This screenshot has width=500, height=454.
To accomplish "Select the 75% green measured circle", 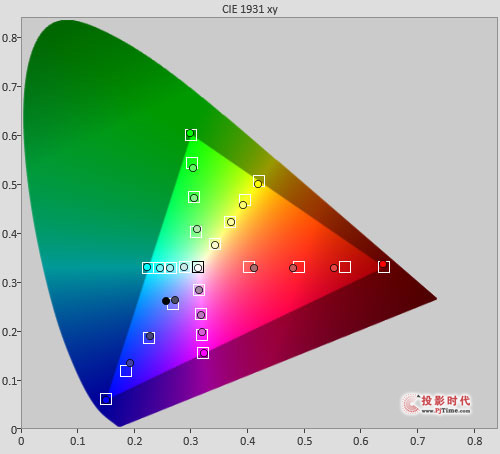I will (193, 168).
